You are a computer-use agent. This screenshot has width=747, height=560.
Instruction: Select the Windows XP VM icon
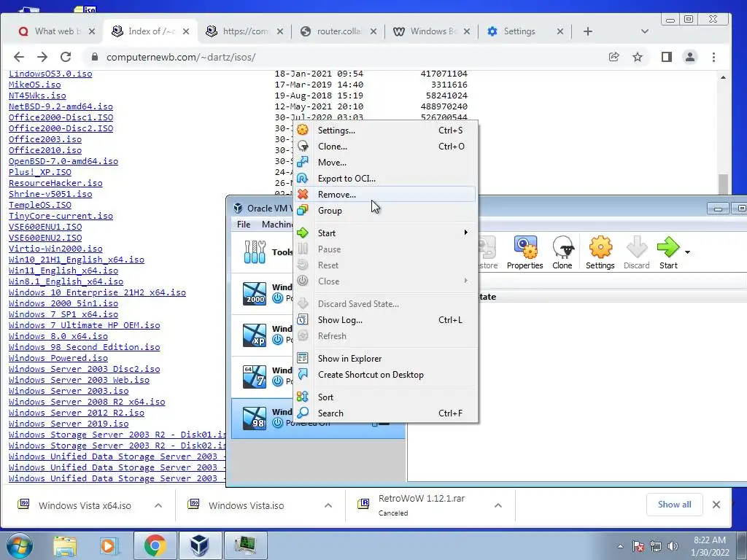coord(255,335)
